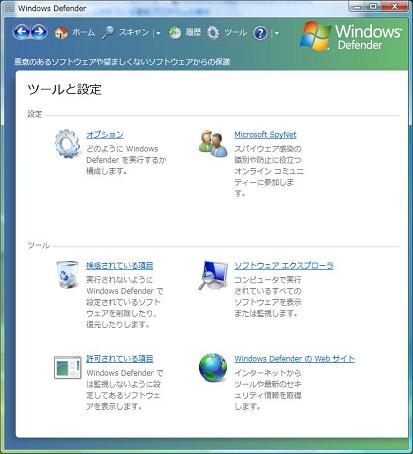Go forward with the blue right arrow
The image size is (413, 454).
[39, 32]
